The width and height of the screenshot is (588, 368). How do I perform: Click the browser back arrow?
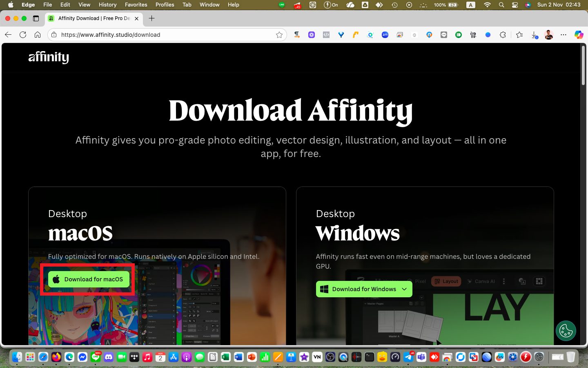point(8,35)
